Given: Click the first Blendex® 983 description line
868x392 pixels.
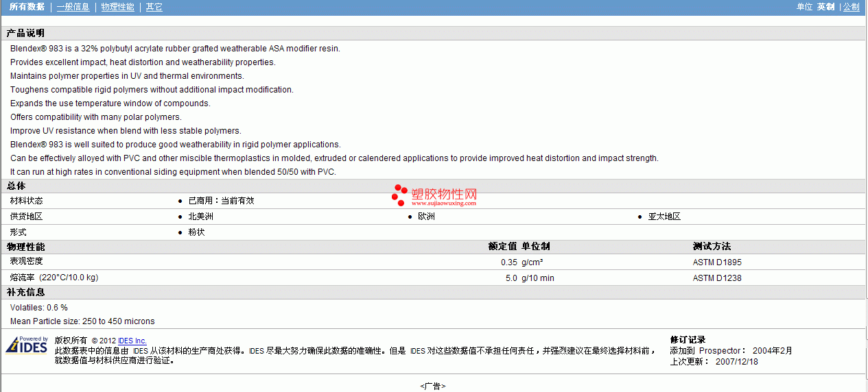Looking at the screenshot, I should coord(175,49).
